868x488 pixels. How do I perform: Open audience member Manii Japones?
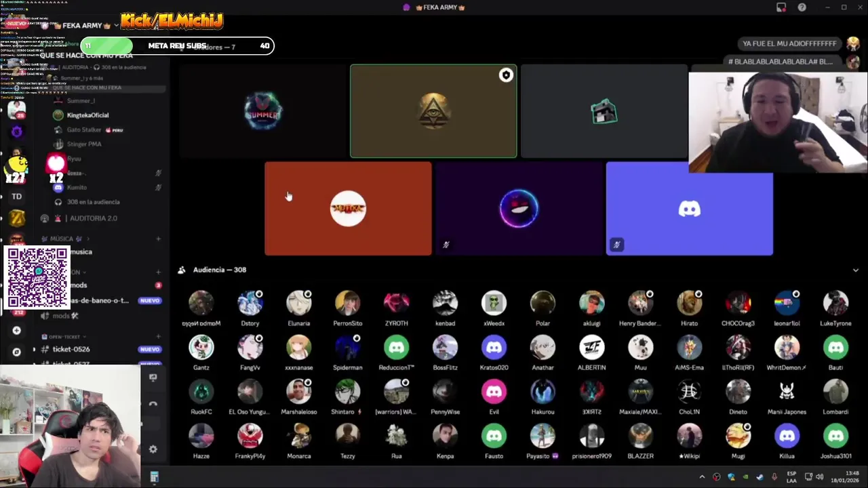click(x=787, y=396)
